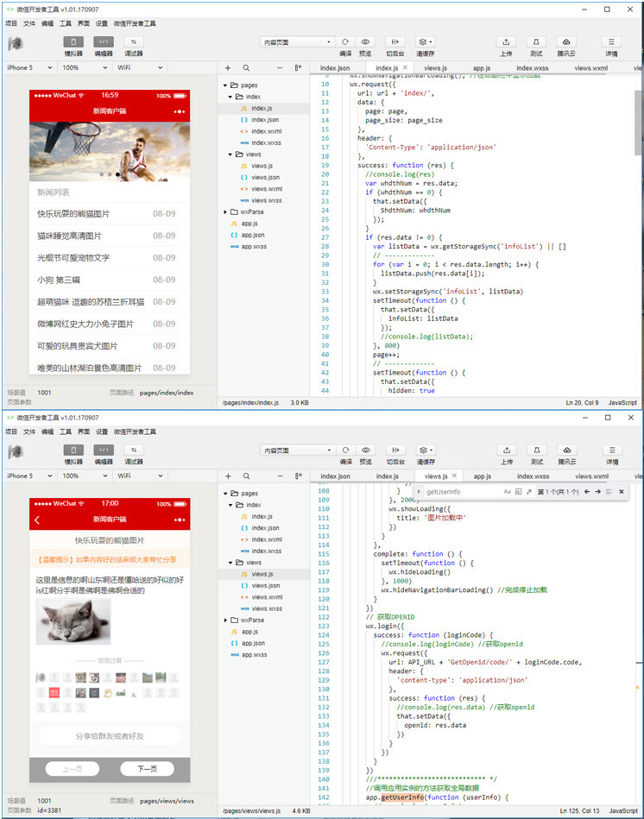
Task: Open the WiFi network dropdown in bottom window
Action: (x=138, y=476)
